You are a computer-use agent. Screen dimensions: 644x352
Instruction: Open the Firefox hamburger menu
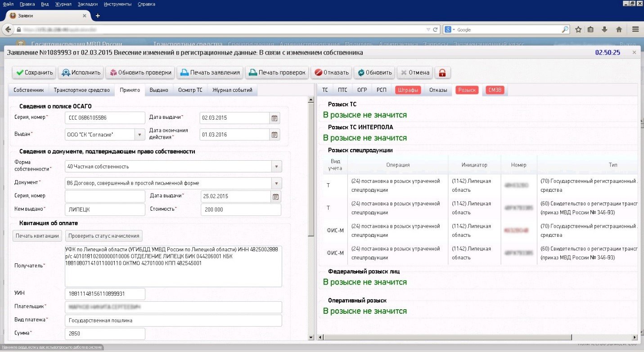[x=635, y=30]
